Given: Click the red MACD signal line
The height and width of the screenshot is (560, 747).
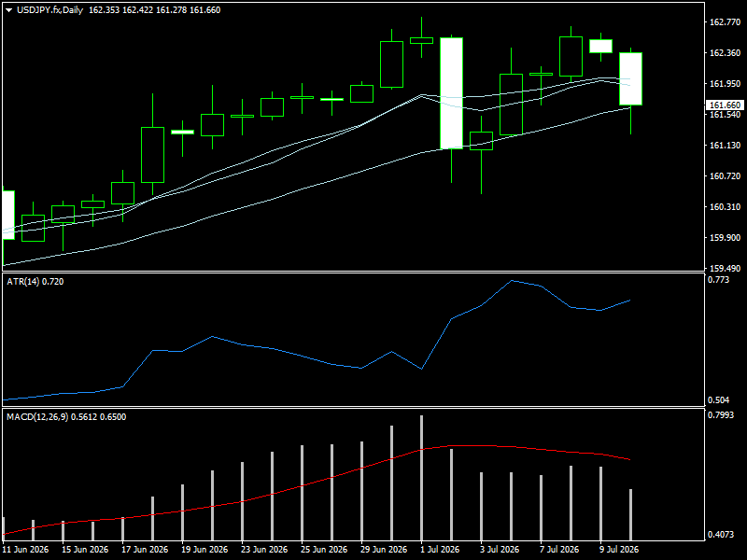Looking at the screenshot, I should [x=333, y=477].
